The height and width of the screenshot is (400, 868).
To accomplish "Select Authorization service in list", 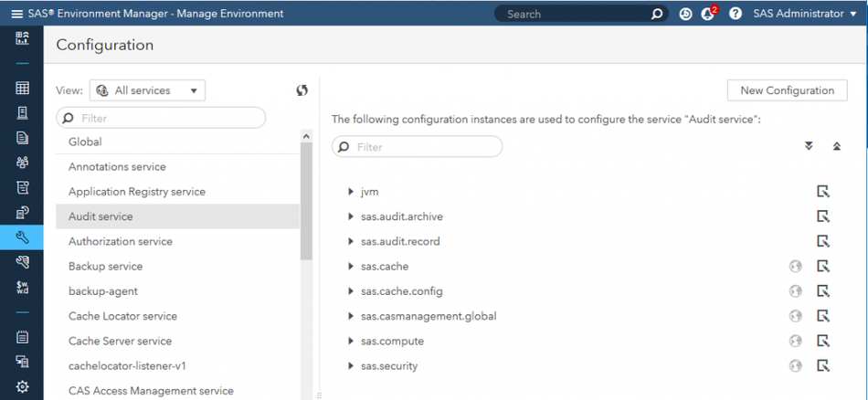I will pos(121,242).
